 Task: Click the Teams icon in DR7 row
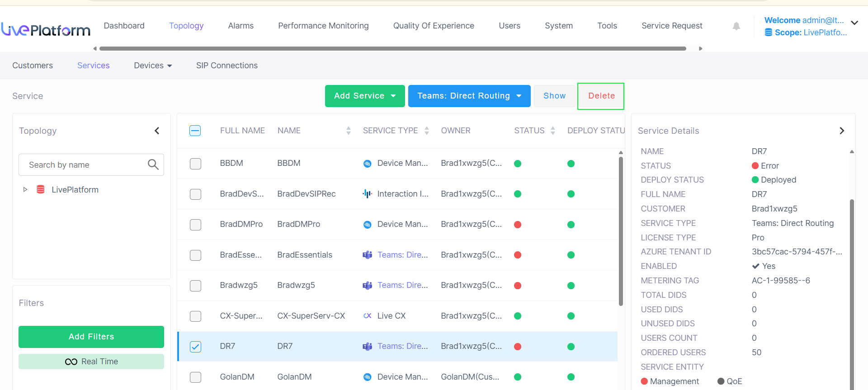pyautogui.click(x=368, y=347)
